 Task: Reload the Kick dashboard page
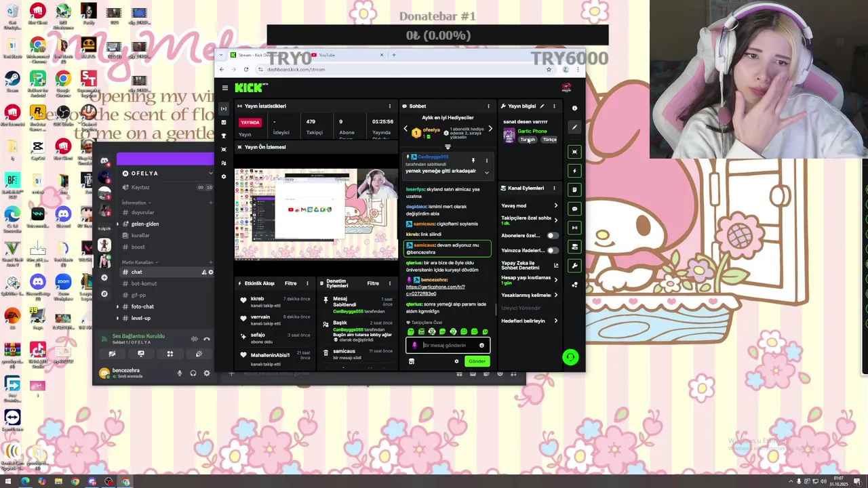tap(245, 69)
